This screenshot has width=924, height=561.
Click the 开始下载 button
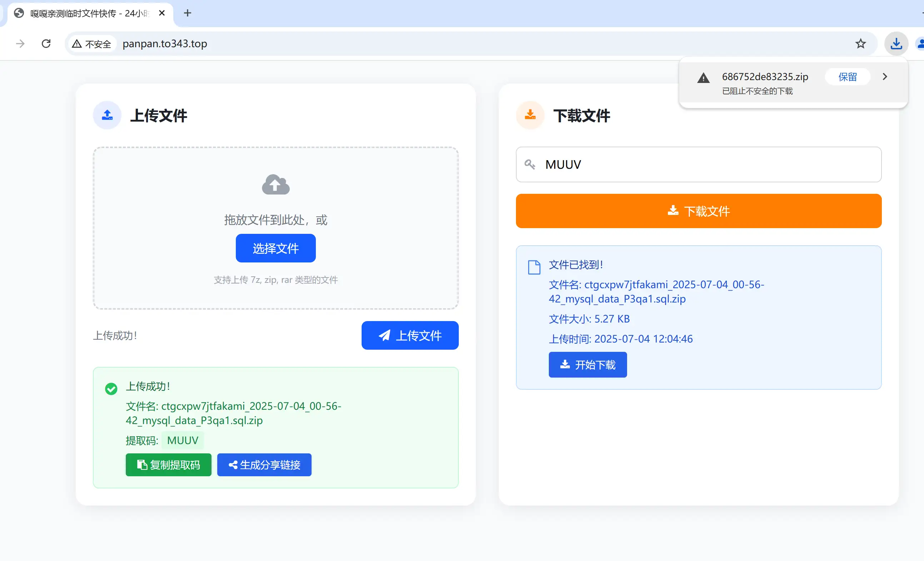pos(587,364)
